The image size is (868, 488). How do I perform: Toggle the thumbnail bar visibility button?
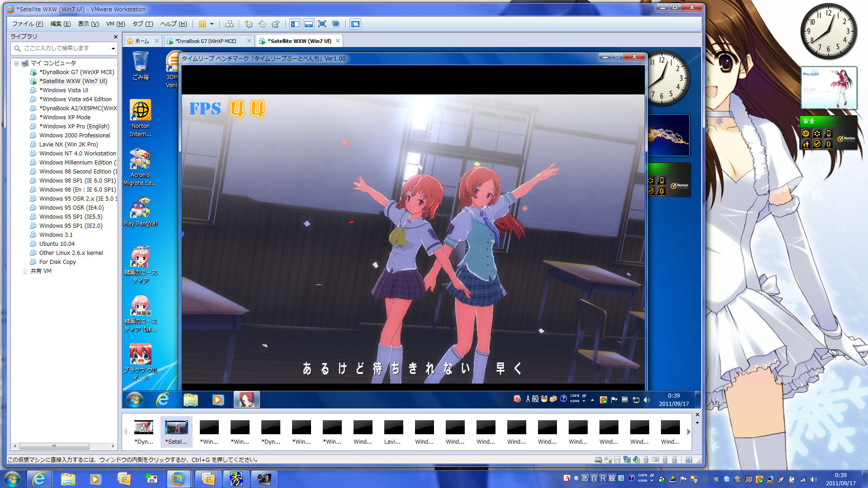coord(309,24)
